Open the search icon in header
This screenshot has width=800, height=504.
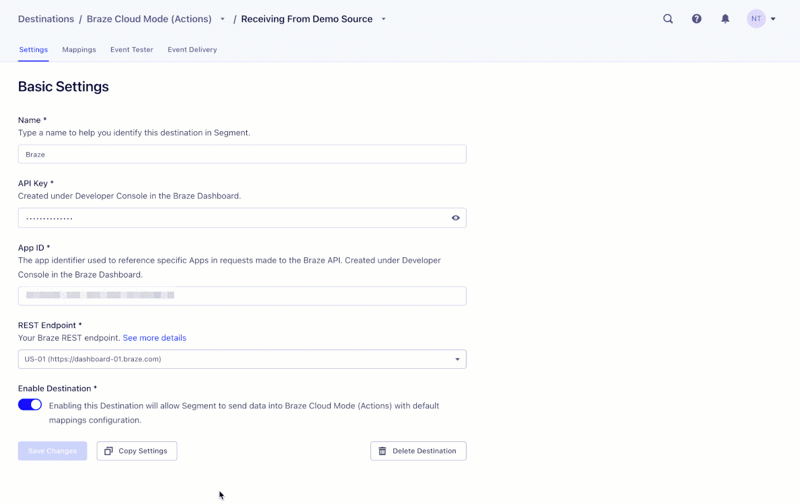[667, 19]
